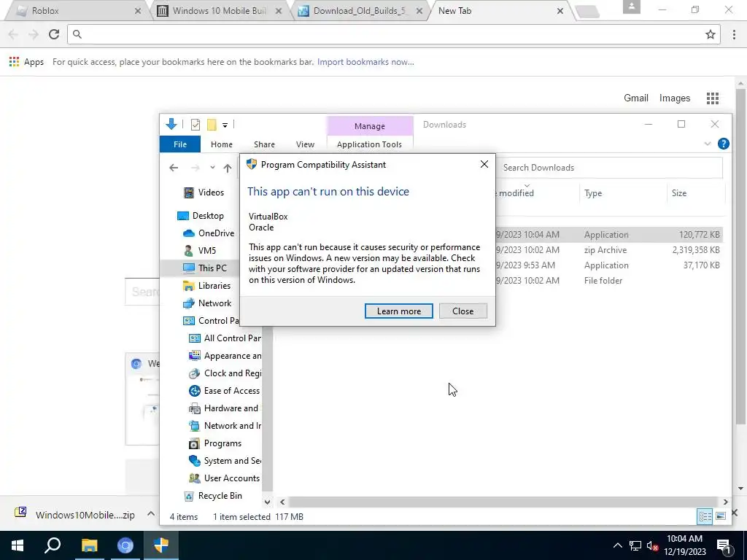This screenshot has width=747, height=560.
Task: Select the zip Archive file row
Action: [x=608, y=250]
